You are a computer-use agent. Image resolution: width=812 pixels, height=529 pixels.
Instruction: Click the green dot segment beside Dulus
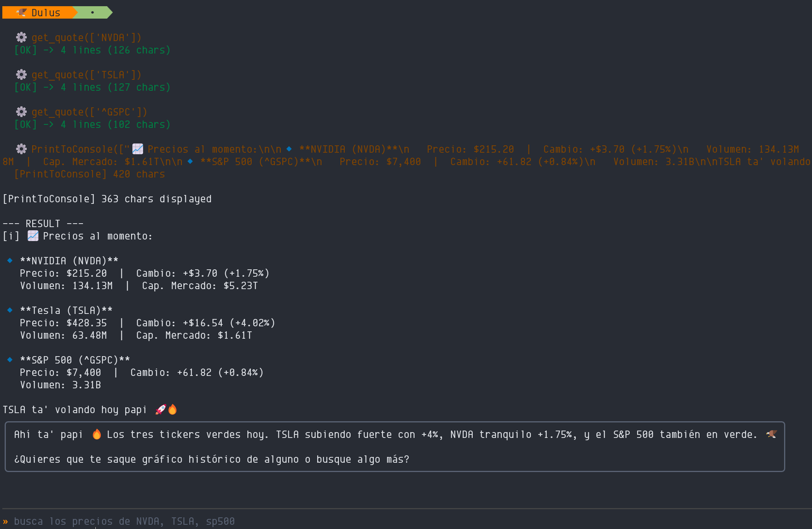[x=92, y=12]
